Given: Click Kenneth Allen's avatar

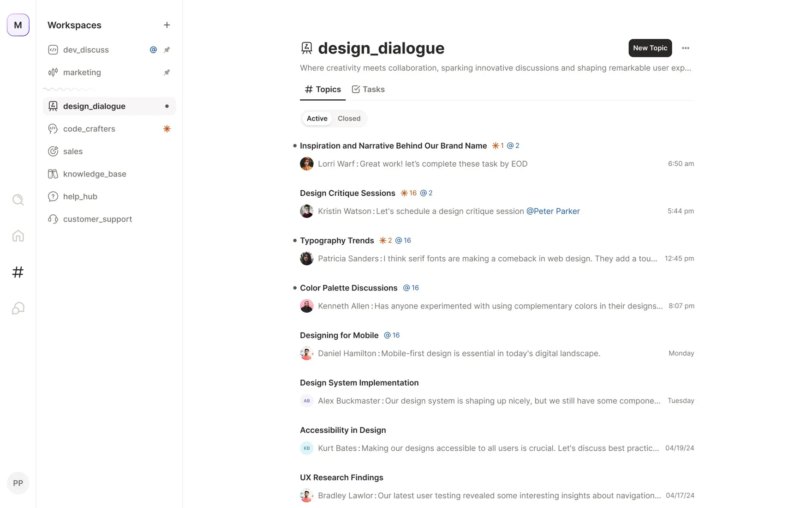Looking at the screenshot, I should pyautogui.click(x=307, y=306).
